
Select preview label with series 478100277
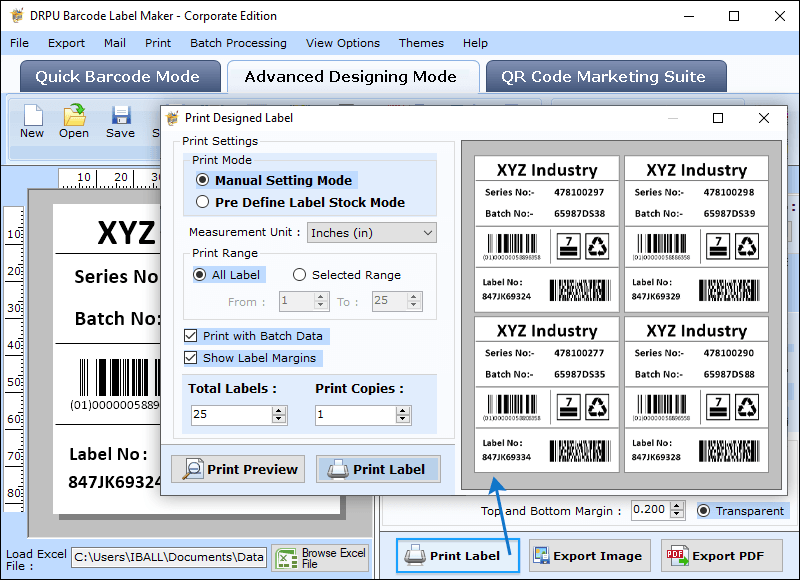(x=546, y=395)
